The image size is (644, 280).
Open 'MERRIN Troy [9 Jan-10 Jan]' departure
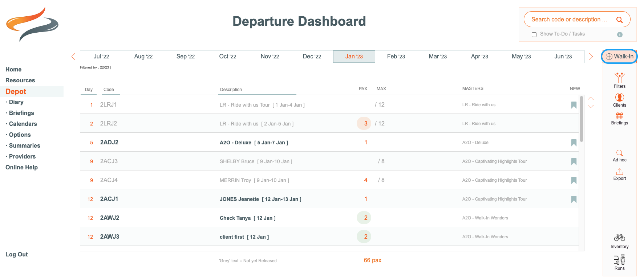(254, 180)
